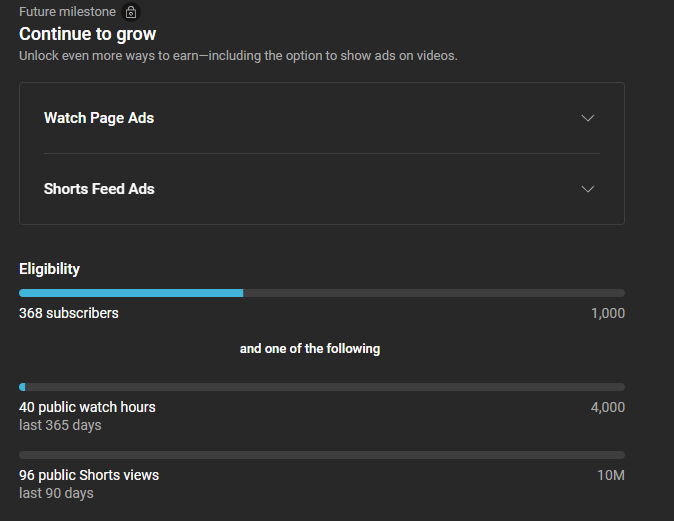Click the 4,000 watch hours goal
The image size is (674, 521).
[608, 407]
